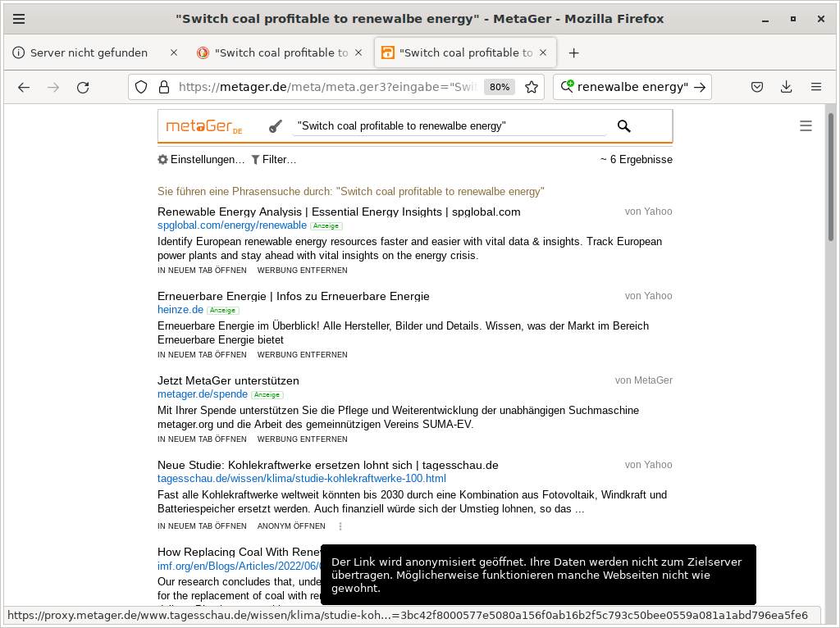
Task: Open heinze.de result in new tab
Action: click(x=202, y=355)
